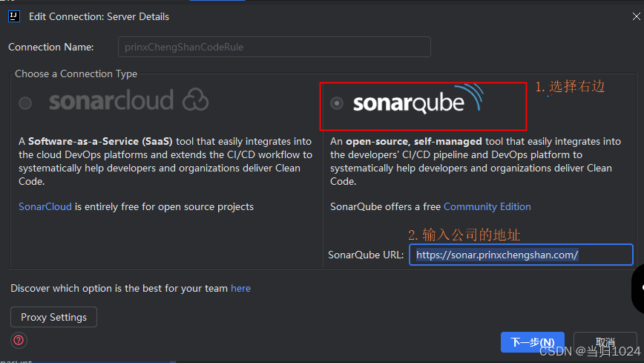Open Proxy Settings
The image size is (644, 363).
click(x=54, y=317)
